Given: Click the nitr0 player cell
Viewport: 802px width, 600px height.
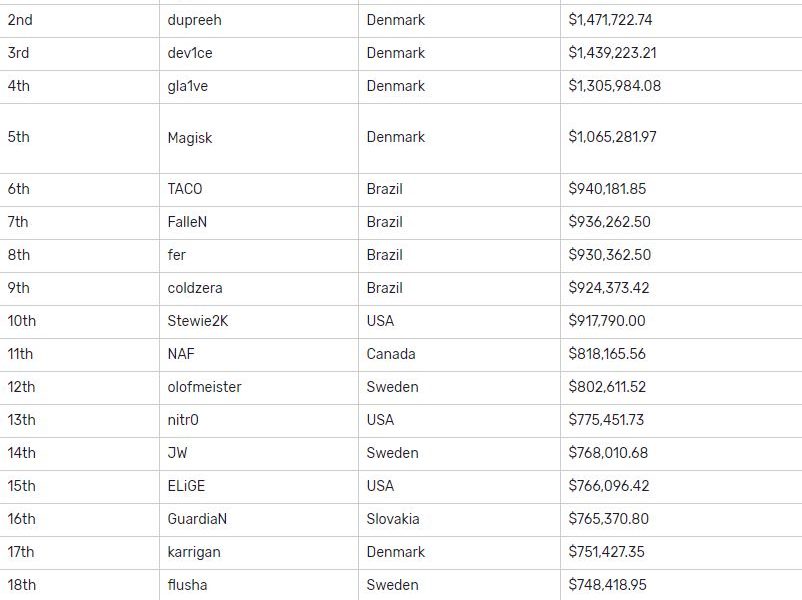Looking at the screenshot, I should pos(183,420).
